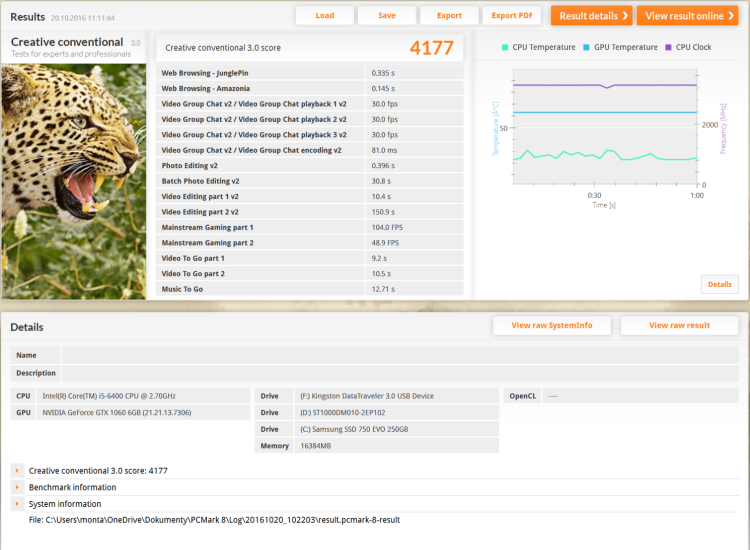This screenshot has height=550, width=750.
Task: Click the Description field
Action: coord(400,373)
